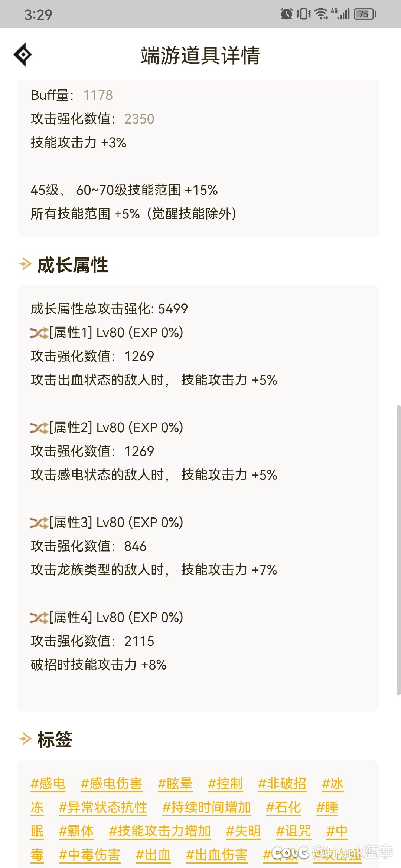Open the #眩晕 tag
Image resolution: width=401 pixels, height=868 pixels.
coord(175,783)
